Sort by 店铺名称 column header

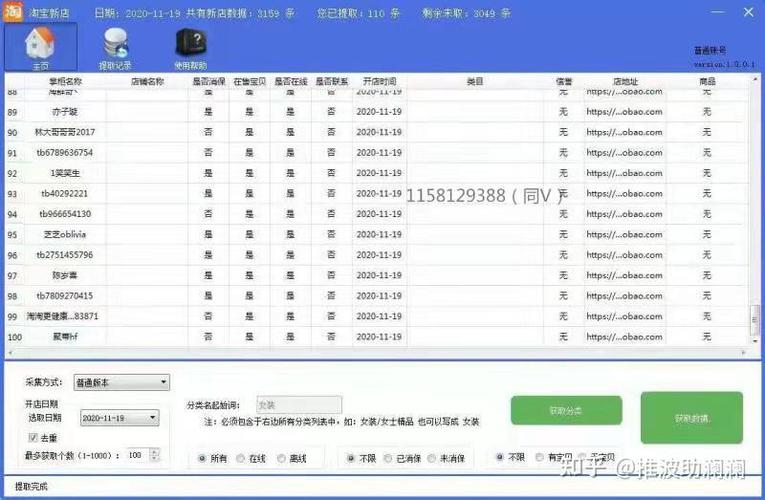pos(147,81)
